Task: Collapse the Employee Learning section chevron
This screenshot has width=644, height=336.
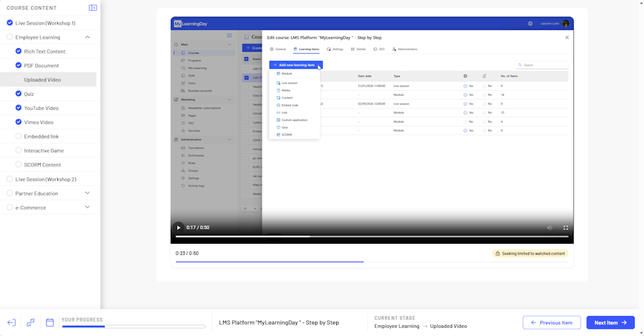Action: coord(87,37)
